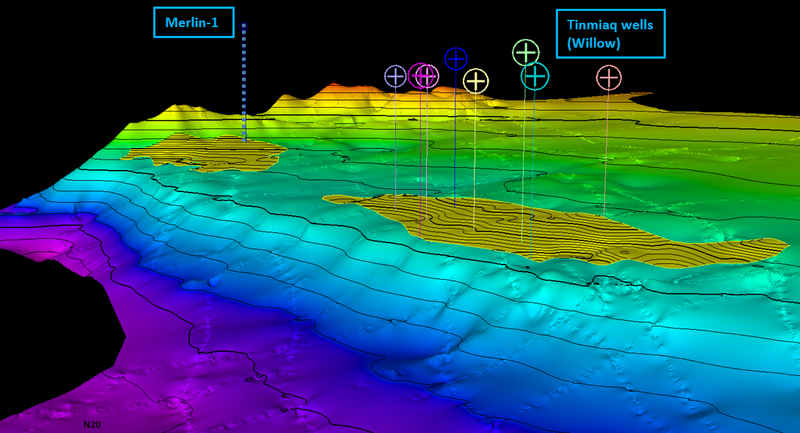Select the teal well marker circle
Viewport: 800px width, 433px height.
[x=535, y=77]
